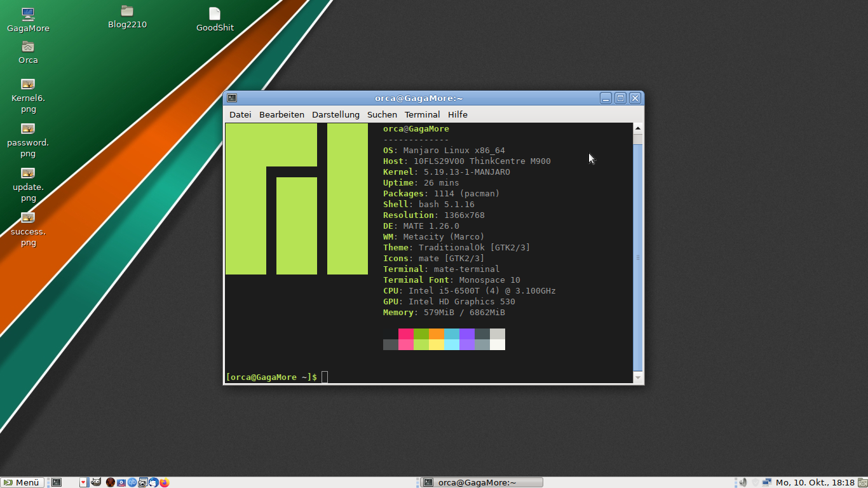Open the network connections tray icon
Screen dimensions: 868x488
(x=767, y=482)
